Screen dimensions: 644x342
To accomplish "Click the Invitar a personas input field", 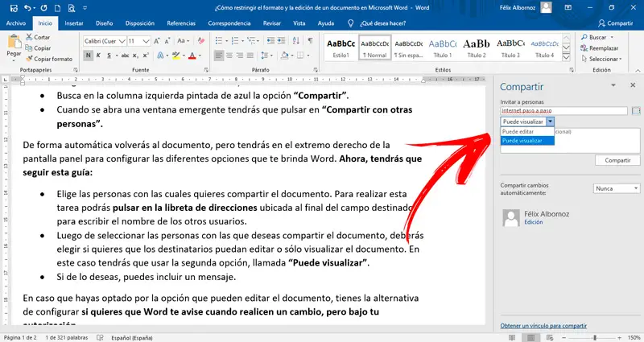I will [x=563, y=110].
